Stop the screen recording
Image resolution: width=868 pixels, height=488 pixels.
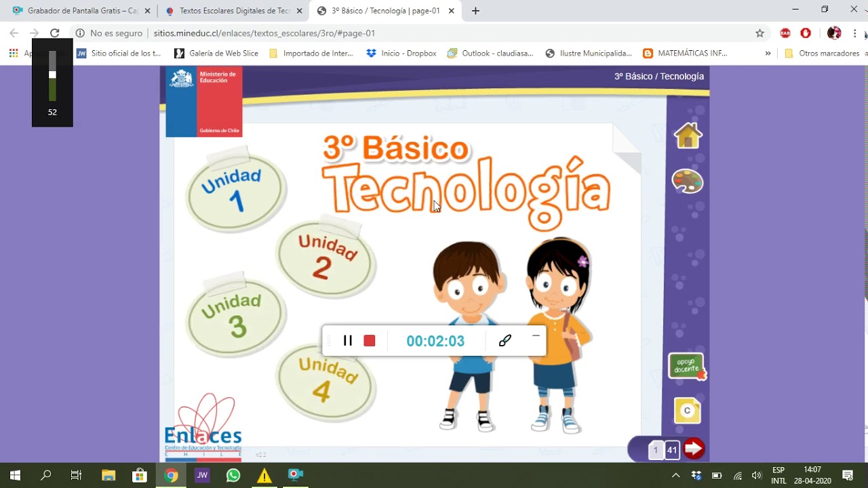tap(370, 340)
